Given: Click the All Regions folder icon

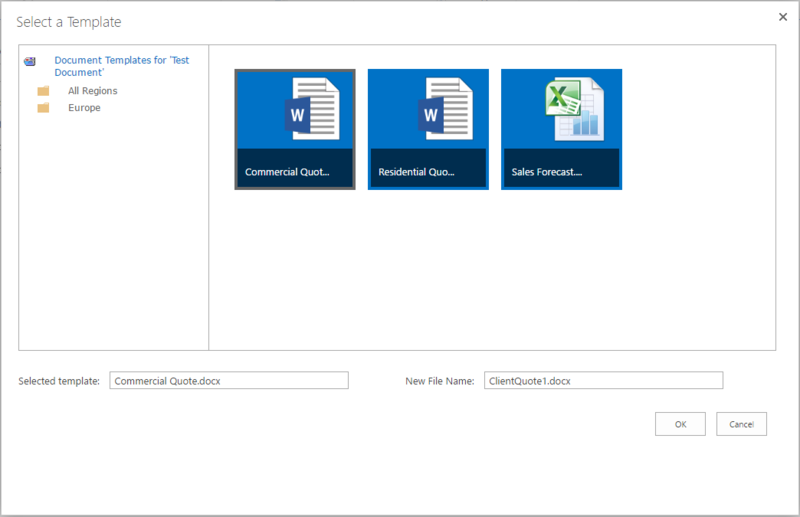Looking at the screenshot, I should click(x=43, y=91).
